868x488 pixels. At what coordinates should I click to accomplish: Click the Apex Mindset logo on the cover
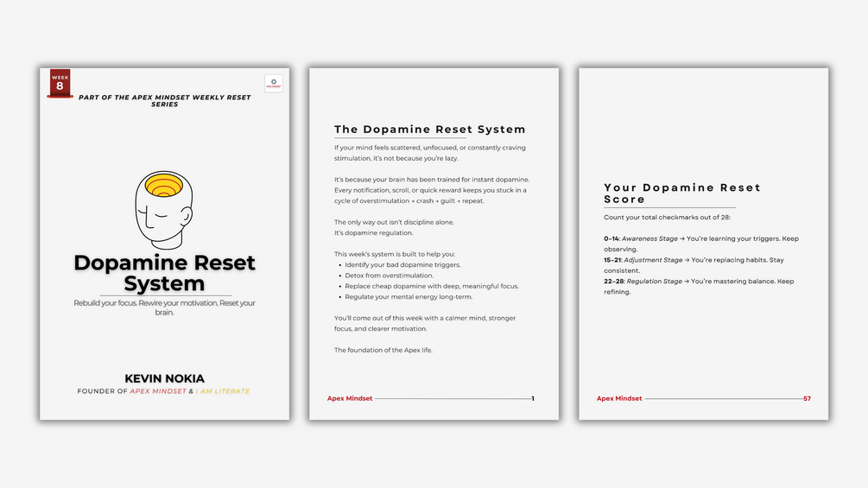click(274, 83)
